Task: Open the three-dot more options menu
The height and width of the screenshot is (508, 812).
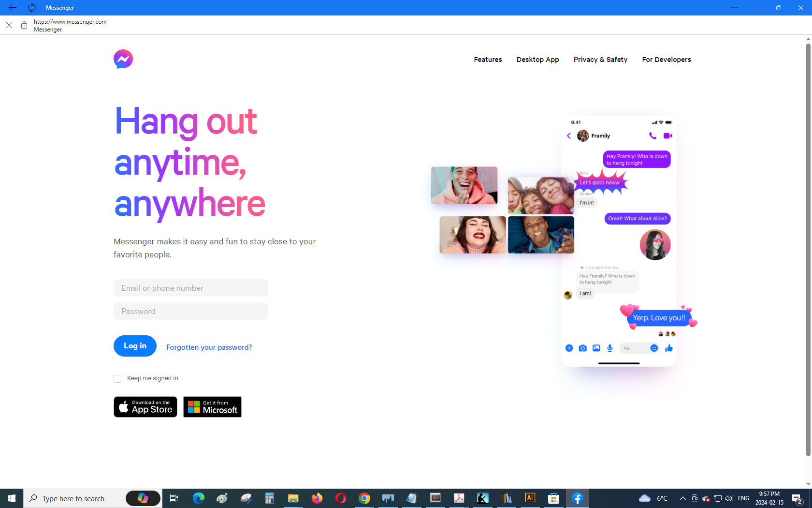Action: point(734,8)
